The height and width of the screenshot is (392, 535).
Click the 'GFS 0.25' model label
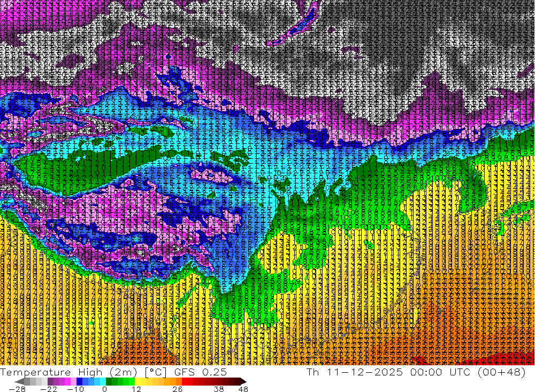tap(201, 372)
